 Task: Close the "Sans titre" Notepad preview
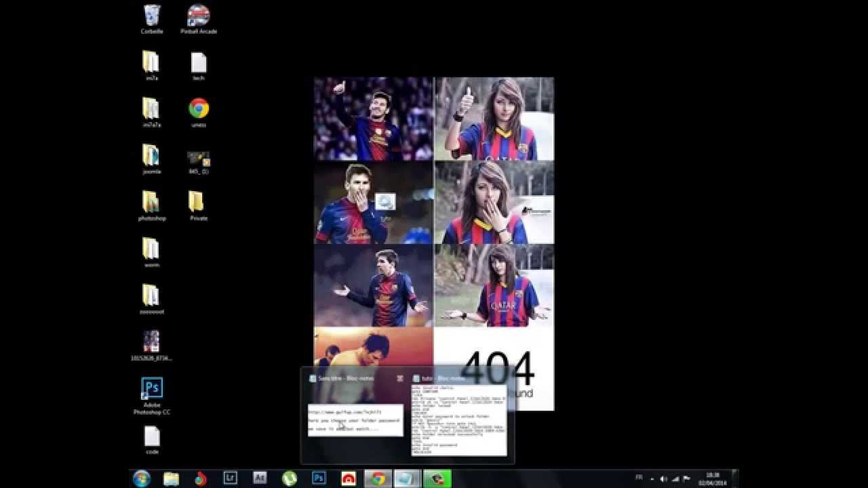pyautogui.click(x=400, y=378)
